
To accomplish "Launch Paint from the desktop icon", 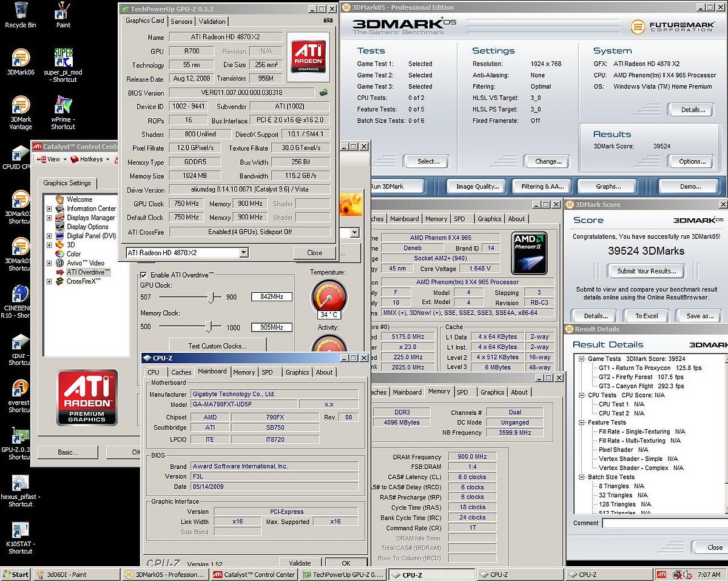I will pos(63,15).
